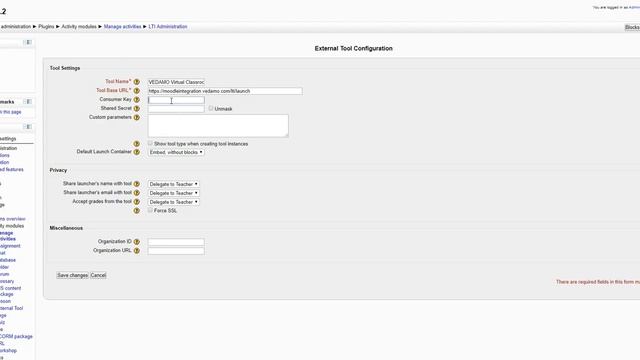The width and height of the screenshot is (640, 360).
Task: Open help icon beside Force SSL
Action: 137,211
